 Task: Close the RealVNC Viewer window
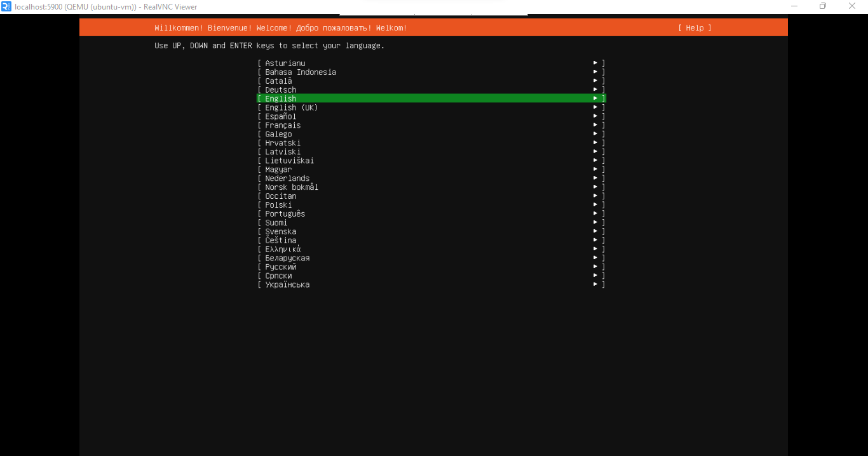coord(853,6)
